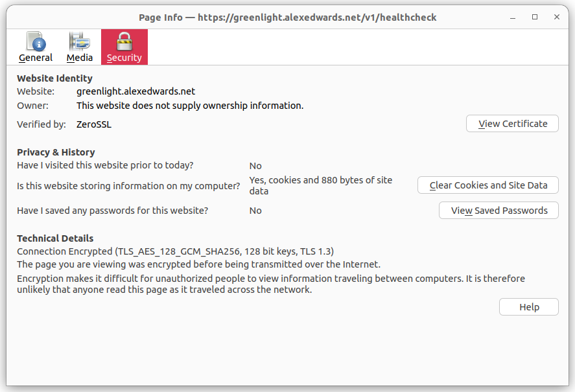Image resolution: width=575 pixels, height=392 pixels.
Task: Click the Connection Encrypted details line
Action: click(175, 251)
